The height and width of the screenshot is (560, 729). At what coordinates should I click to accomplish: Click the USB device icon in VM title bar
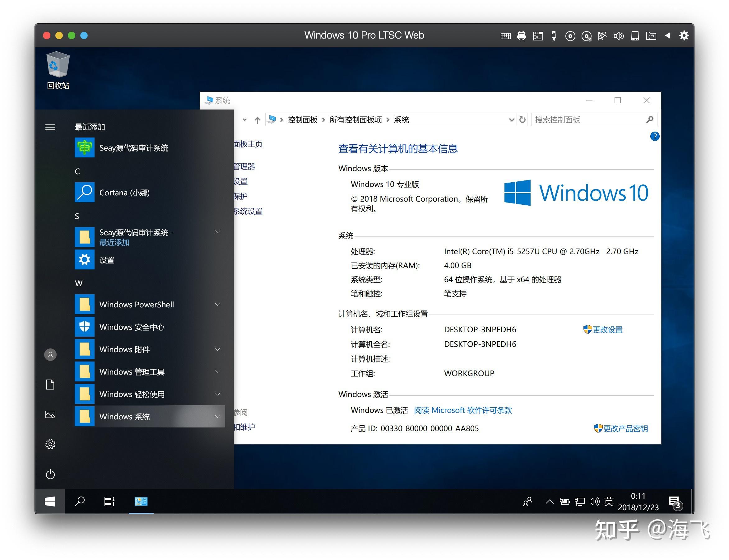click(x=553, y=36)
